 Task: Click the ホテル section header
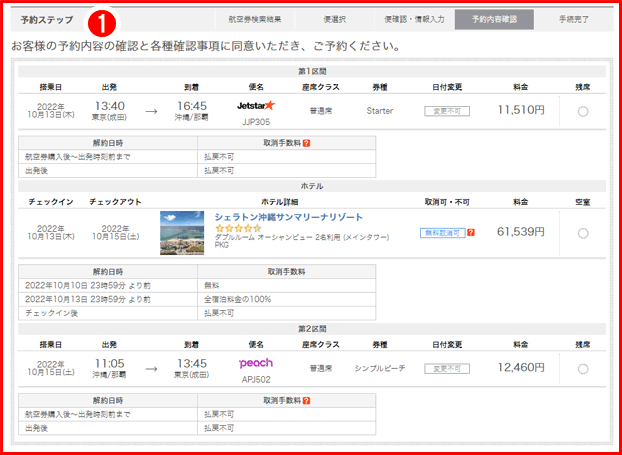pos(312,186)
